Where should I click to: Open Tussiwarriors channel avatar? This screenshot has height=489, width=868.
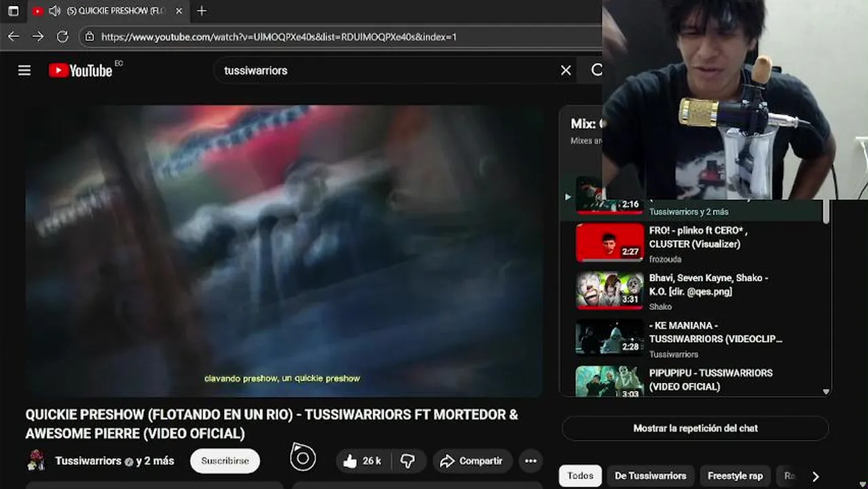(35, 460)
